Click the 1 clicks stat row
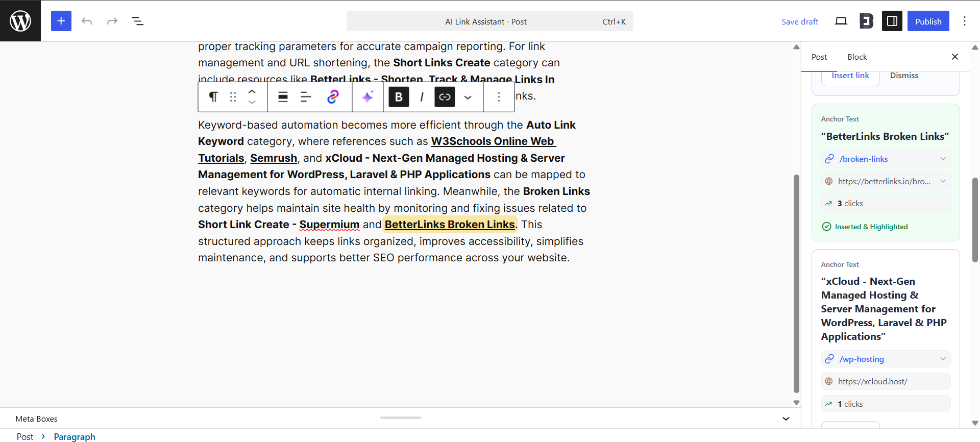Screen dimensions: 980x442 (886, 404)
